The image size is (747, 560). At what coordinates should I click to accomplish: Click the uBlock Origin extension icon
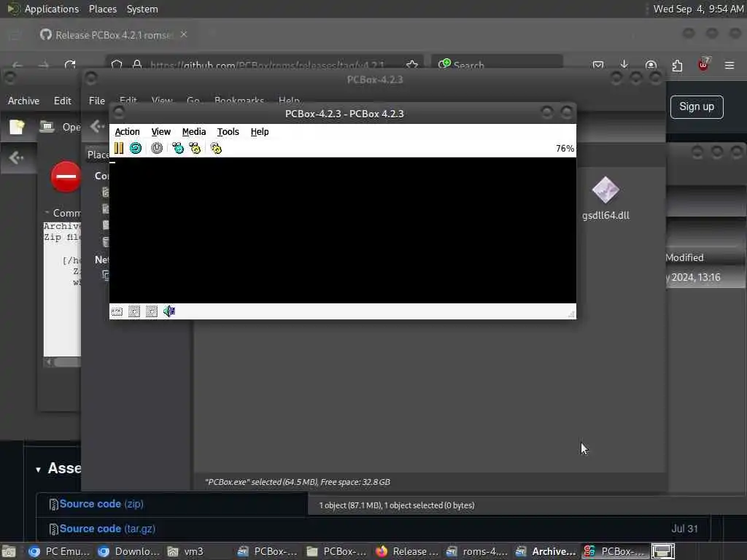tap(703, 64)
